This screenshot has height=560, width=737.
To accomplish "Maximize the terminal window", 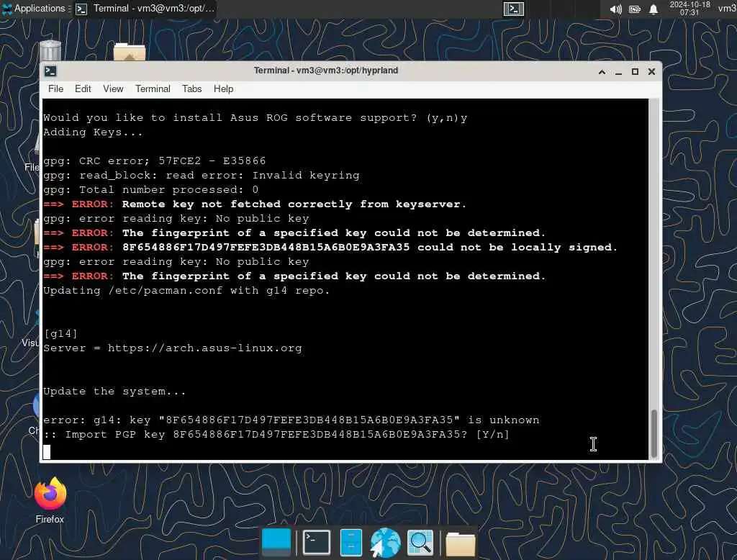I will click(635, 71).
